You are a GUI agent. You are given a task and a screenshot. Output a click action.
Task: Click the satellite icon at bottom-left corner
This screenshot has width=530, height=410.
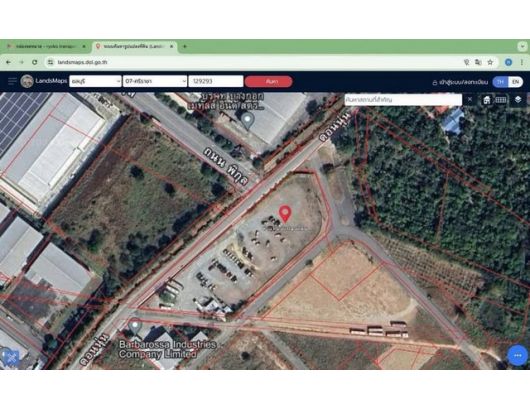click(10, 357)
